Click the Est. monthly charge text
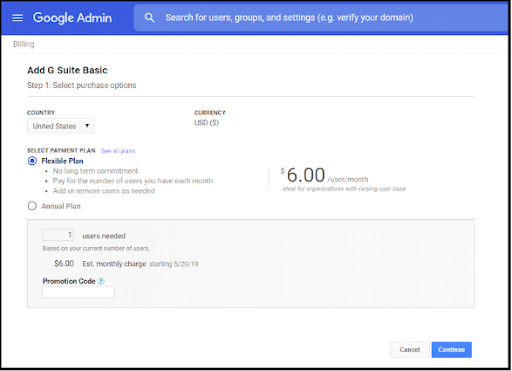This screenshot has height=371, width=512. tap(114, 264)
